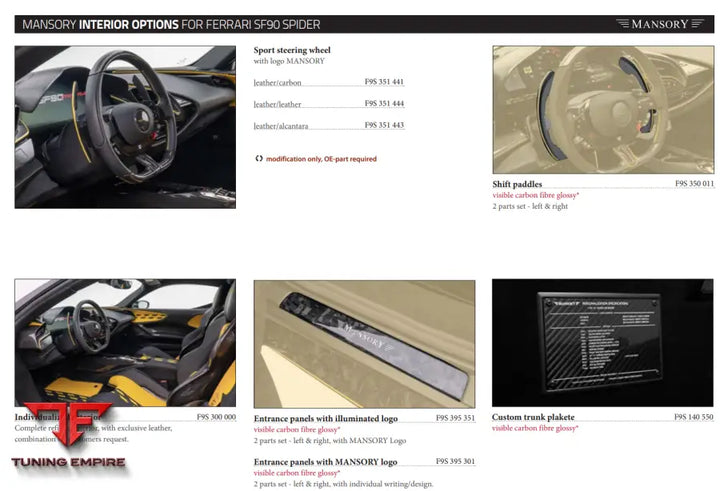
Task: Open the custom trunk plakete image
Action: 603,343
